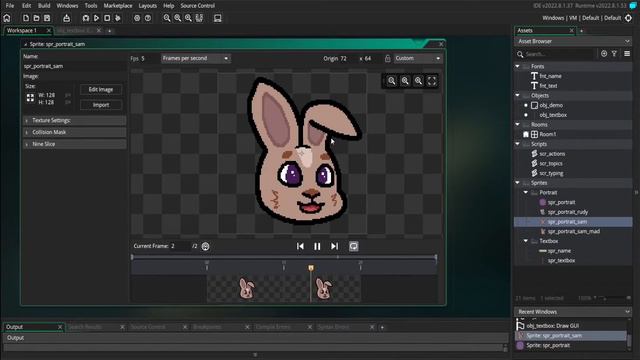Open the laptop mode docking icon
Image resolution: width=640 pixels, height=360 pixels.
pos(218,18)
